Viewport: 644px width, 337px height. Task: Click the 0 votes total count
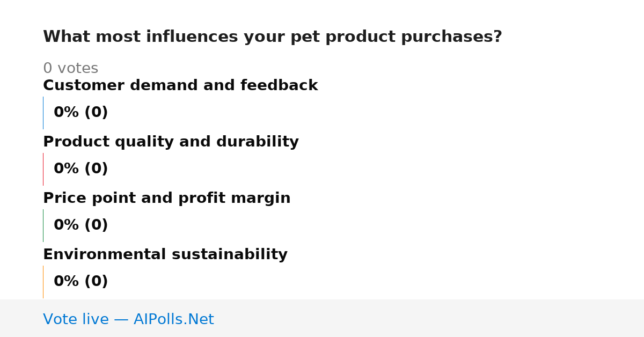70,68
